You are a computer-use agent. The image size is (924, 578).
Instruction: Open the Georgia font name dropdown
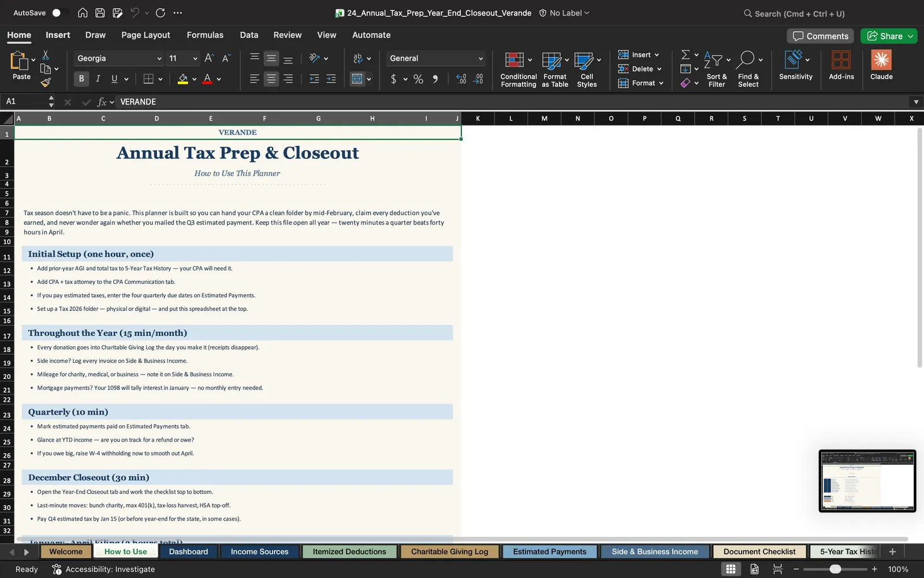click(159, 58)
